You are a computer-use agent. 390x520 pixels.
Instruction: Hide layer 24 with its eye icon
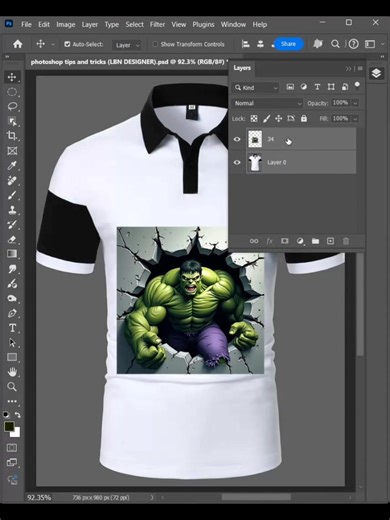pos(237,139)
